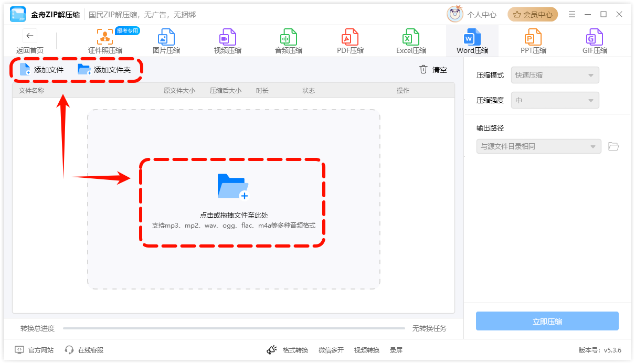This screenshot has width=635, height=364.
Task: Click the 时长 column header
Action: pyautogui.click(x=262, y=91)
